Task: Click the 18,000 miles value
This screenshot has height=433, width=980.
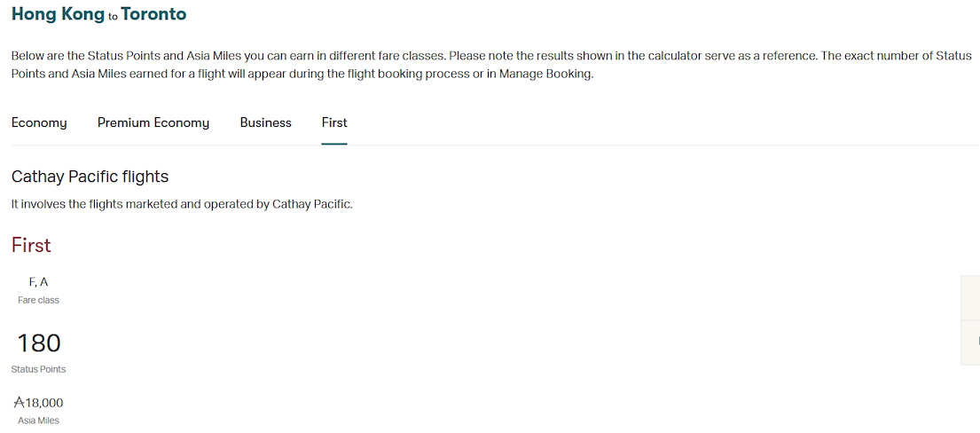Action: click(44, 403)
